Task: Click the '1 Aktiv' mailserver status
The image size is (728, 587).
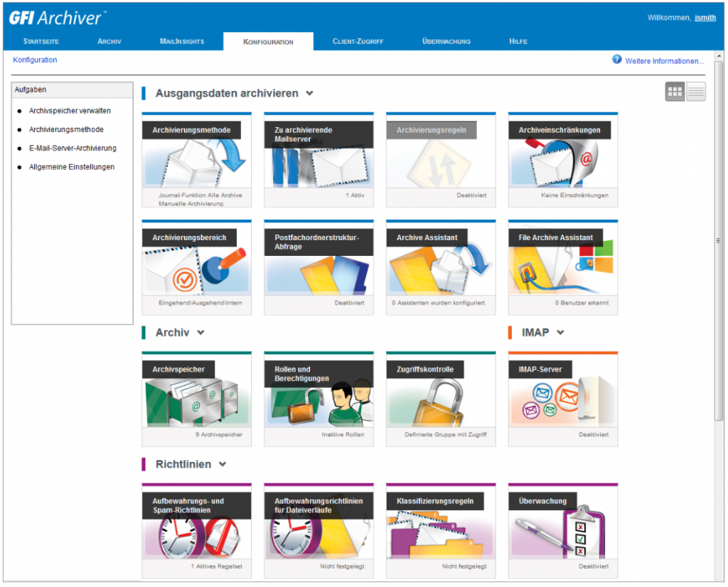Action: [x=355, y=195]
